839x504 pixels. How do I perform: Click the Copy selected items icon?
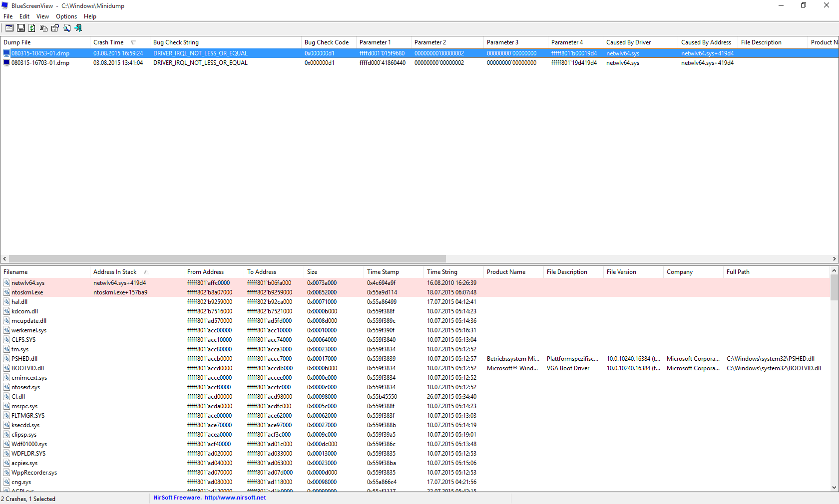pyautogui.click(x=44, y=28)
